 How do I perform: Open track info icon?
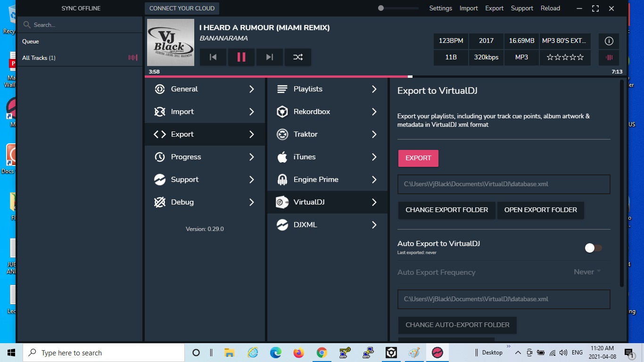[609, 41]
